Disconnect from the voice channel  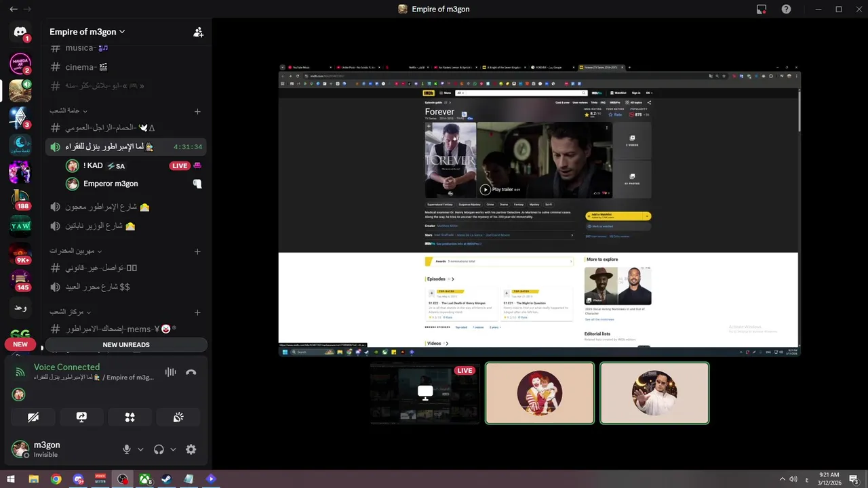[191, 372]
